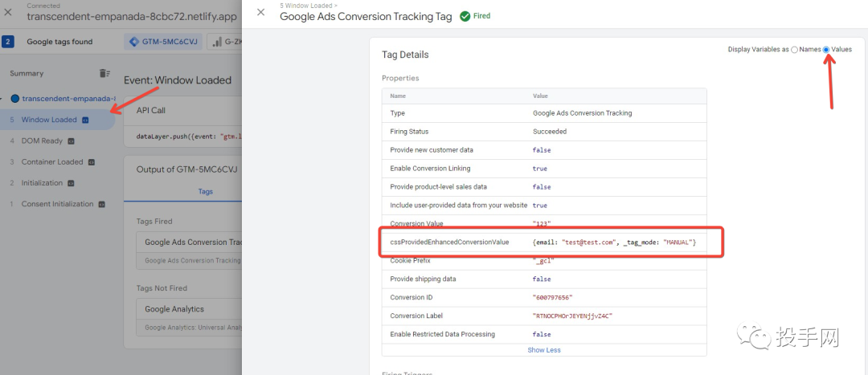Viewport: 868px width, 375px height.
Task: Open the Tags tab in output panel
Action: click(x=205, y=191)
